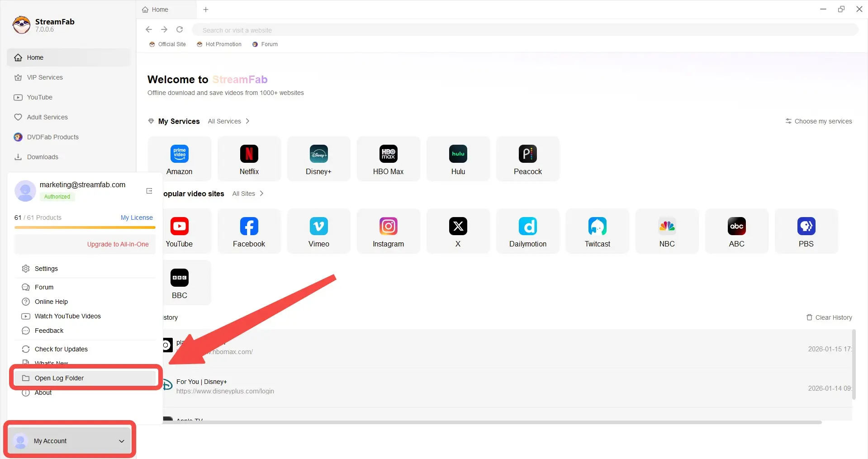This screenshot has width=868, height=459.
Task: Click the 61 / 61 Products progress bar
Action: click(x=85, y=227)
